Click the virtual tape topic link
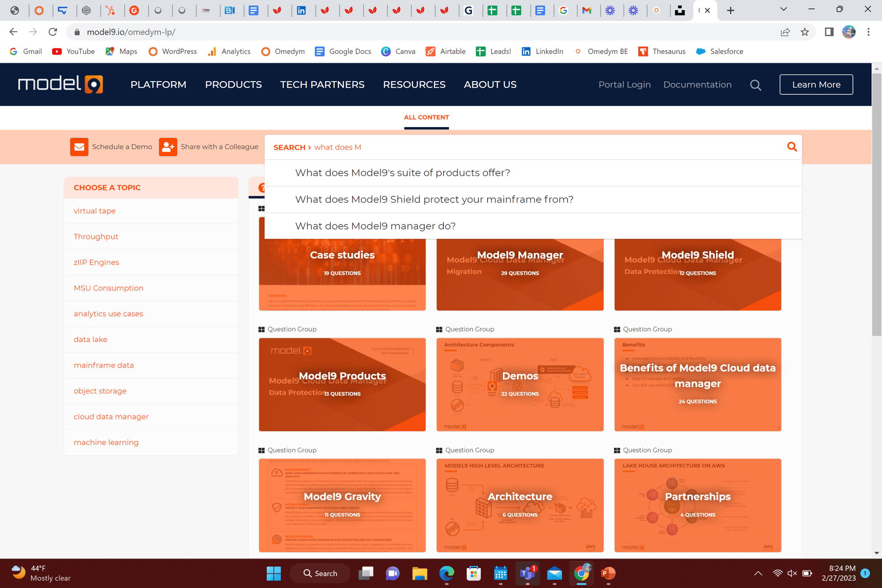 pos(94,210)
